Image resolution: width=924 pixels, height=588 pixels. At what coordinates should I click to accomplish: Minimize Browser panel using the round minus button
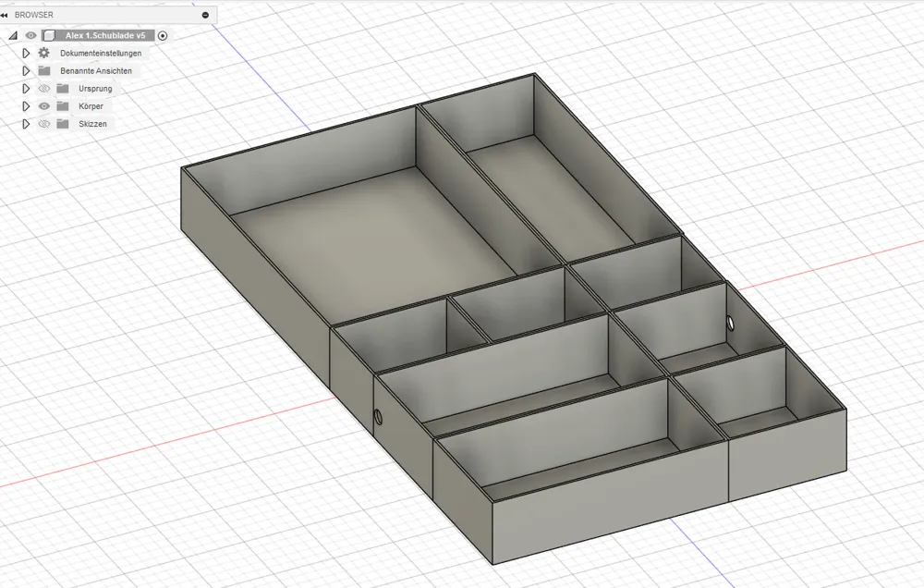point(205,15)
